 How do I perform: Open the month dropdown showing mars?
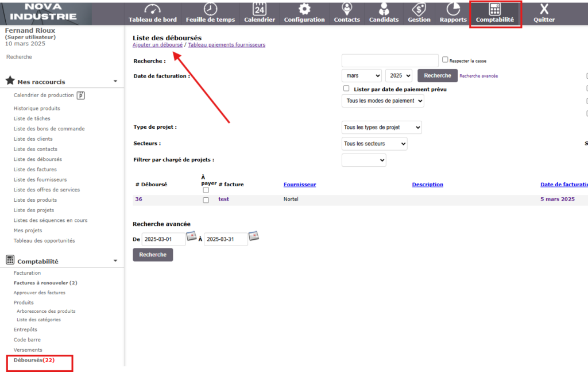click(362, 75)
